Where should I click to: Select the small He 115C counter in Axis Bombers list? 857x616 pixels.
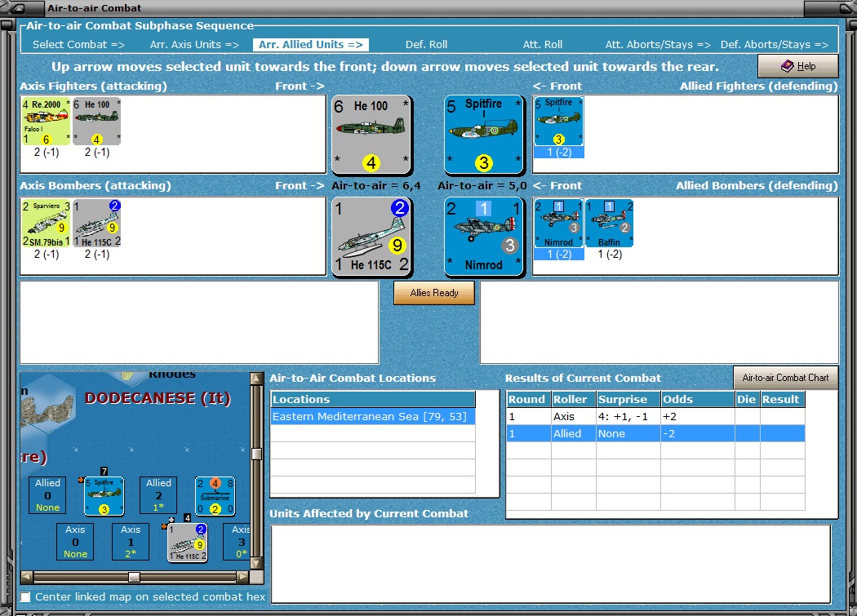tap(97, 223)
